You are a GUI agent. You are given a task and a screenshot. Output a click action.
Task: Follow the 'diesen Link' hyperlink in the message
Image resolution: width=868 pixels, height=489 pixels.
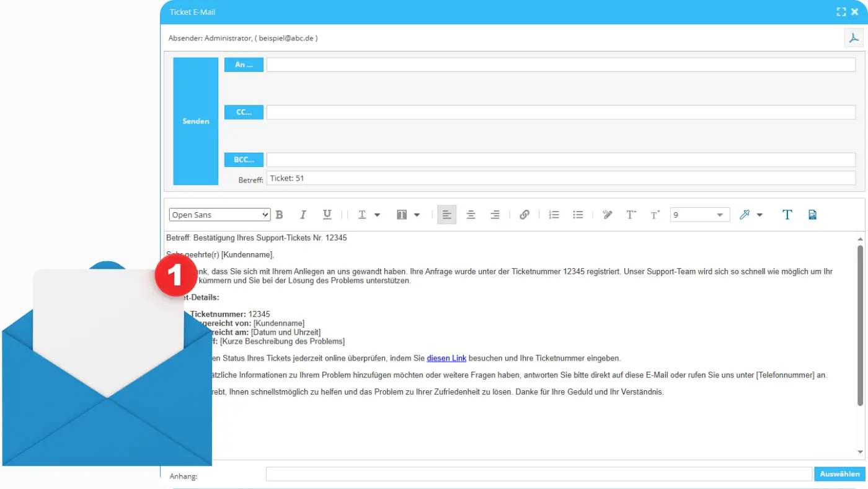[446, 357]
